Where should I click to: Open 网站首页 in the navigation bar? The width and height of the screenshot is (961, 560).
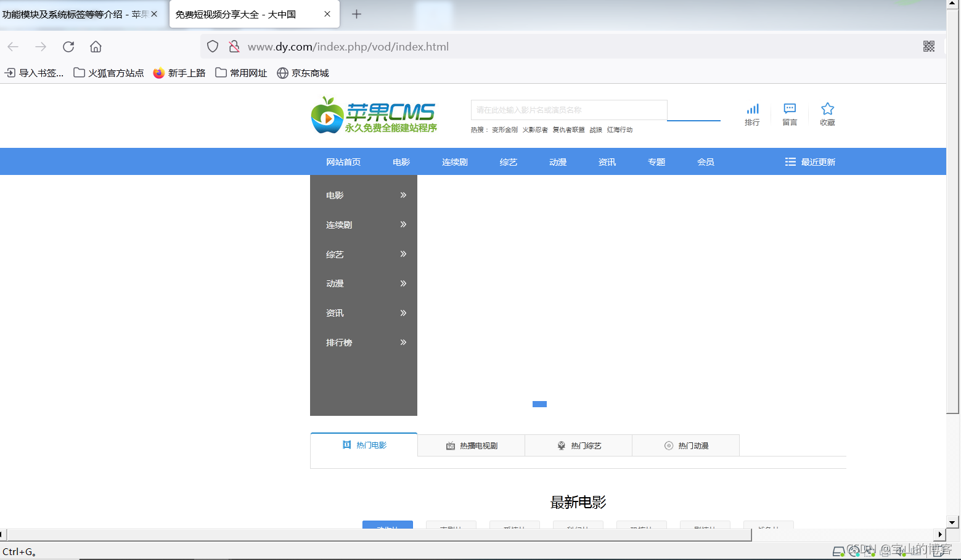(343, 162)
